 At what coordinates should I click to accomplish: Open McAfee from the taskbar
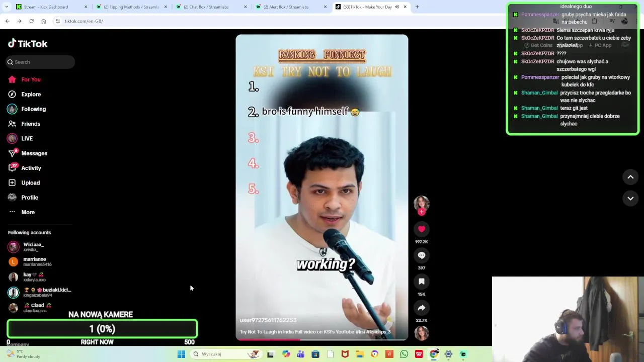(x=345, y=354)
